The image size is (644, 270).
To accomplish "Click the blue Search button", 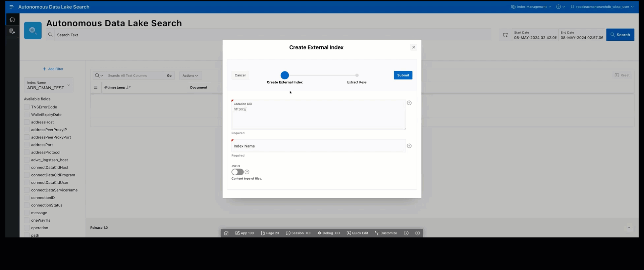I will coord(620,35).
